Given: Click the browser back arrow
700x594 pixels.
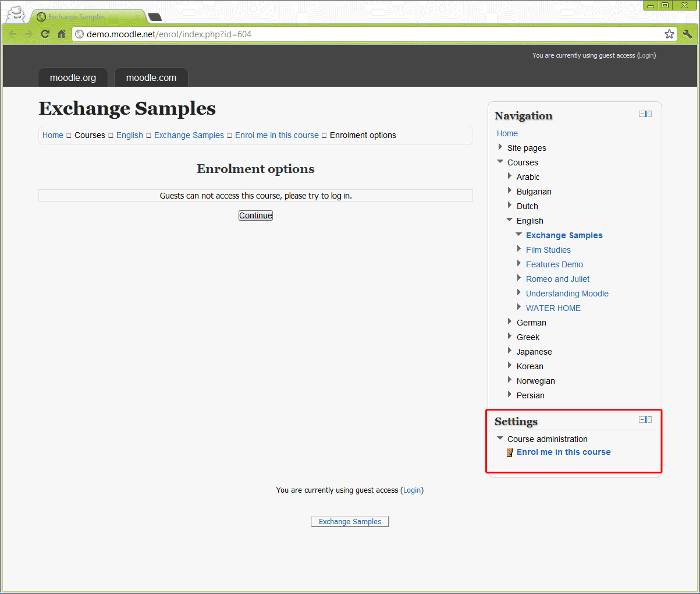Looking at the screenshot, I should [x=13, y=34].
